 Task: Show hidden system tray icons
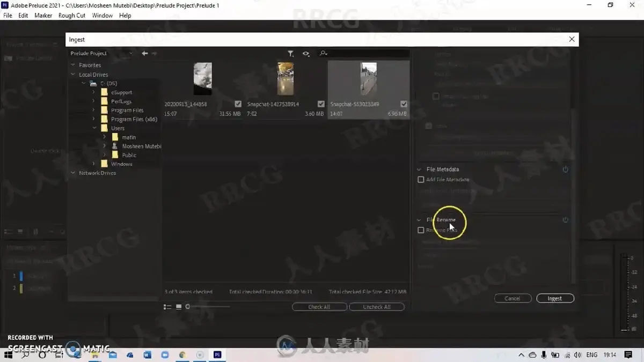click(521, 355)
